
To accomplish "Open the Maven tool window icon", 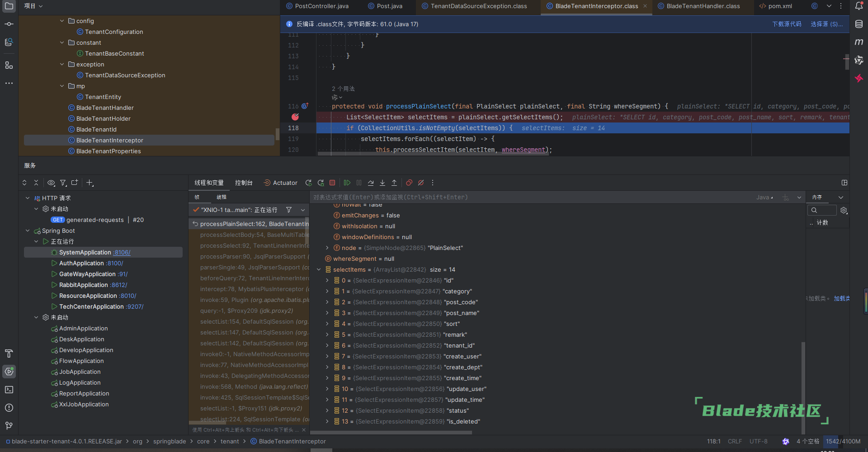I will (859, 42).
